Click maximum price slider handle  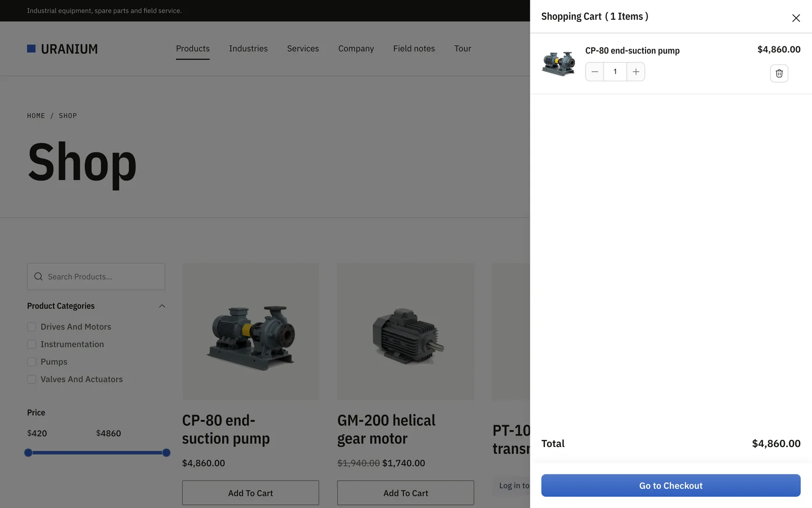click(166, 453)
